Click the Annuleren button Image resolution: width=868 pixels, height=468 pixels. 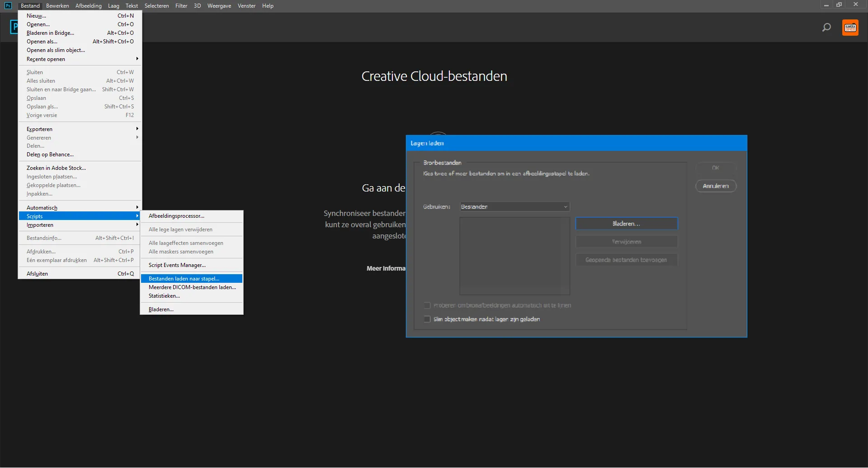(716, 186)
